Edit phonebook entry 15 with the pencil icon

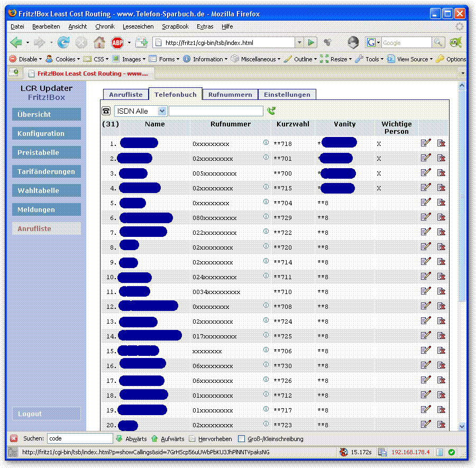click(426, 350)
